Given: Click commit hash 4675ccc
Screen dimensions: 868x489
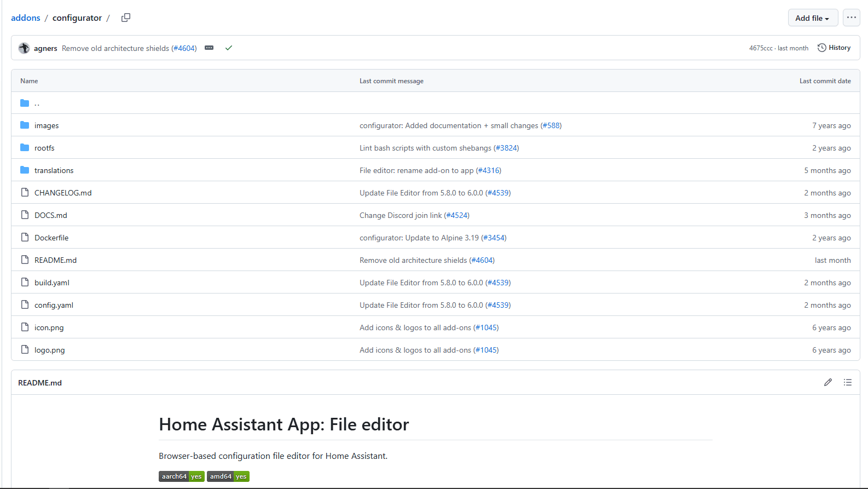Looking at the screenshot, I should click(761, 48).
